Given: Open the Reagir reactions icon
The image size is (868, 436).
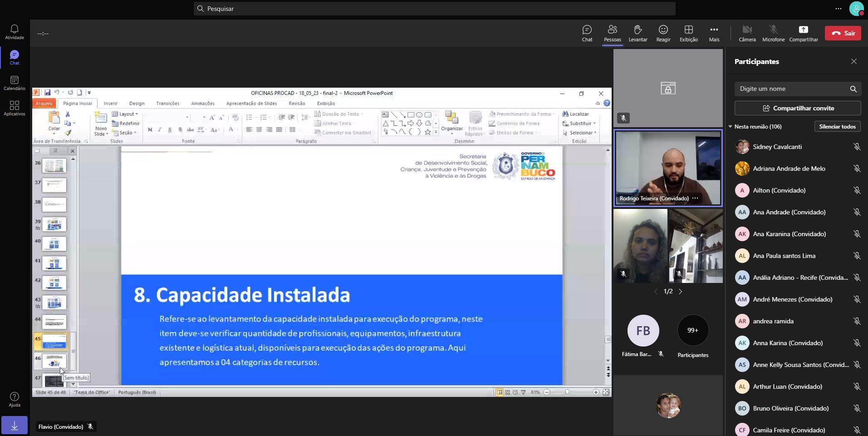Looking at the screenshot, I should [663, 33].
